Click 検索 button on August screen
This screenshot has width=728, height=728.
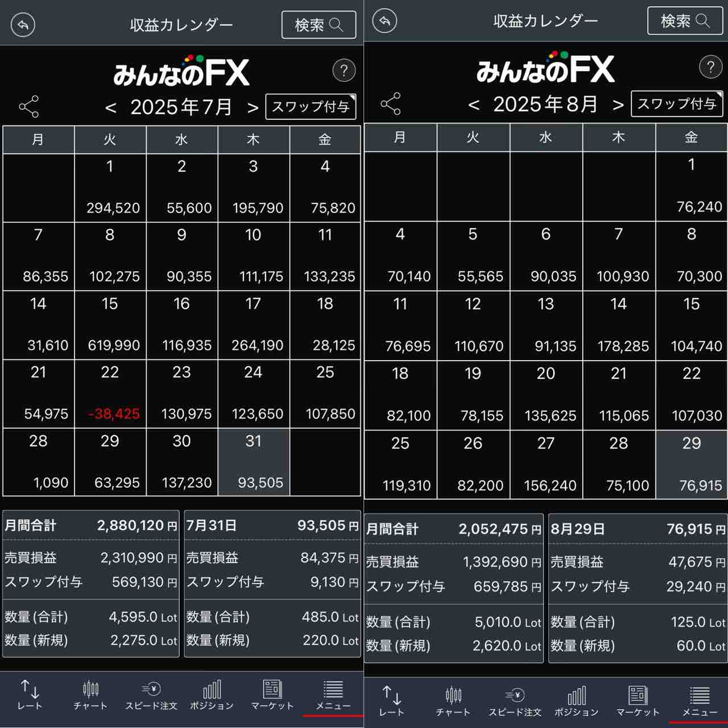click(x=685, y=21)
